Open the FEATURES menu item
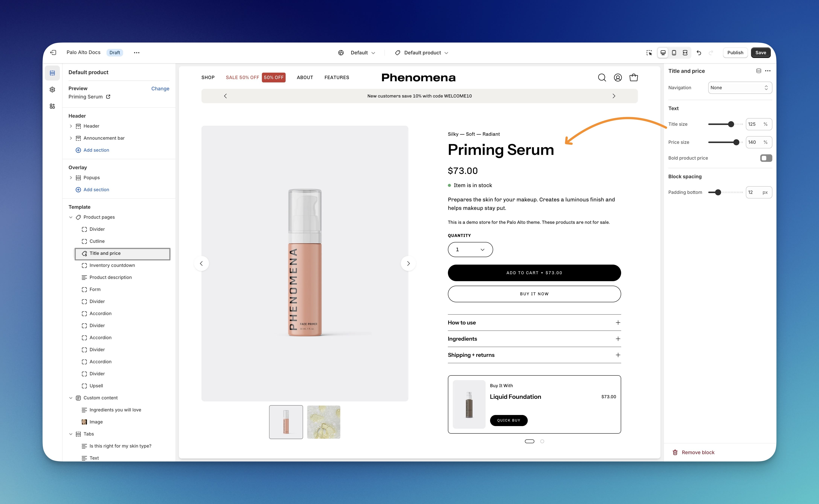Viewport: 819px width, 504px height. (336, 77)
